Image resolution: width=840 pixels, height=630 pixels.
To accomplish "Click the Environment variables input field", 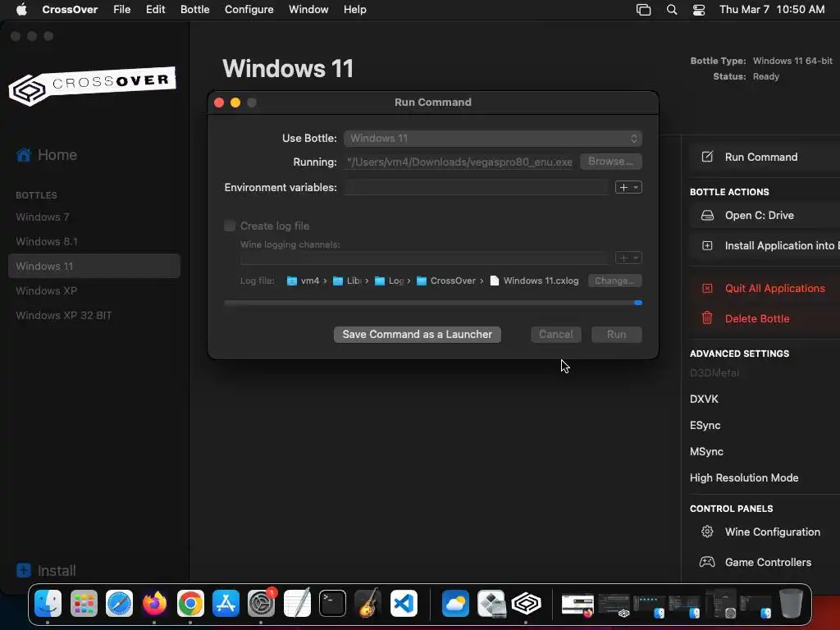I will coord(476,188).
